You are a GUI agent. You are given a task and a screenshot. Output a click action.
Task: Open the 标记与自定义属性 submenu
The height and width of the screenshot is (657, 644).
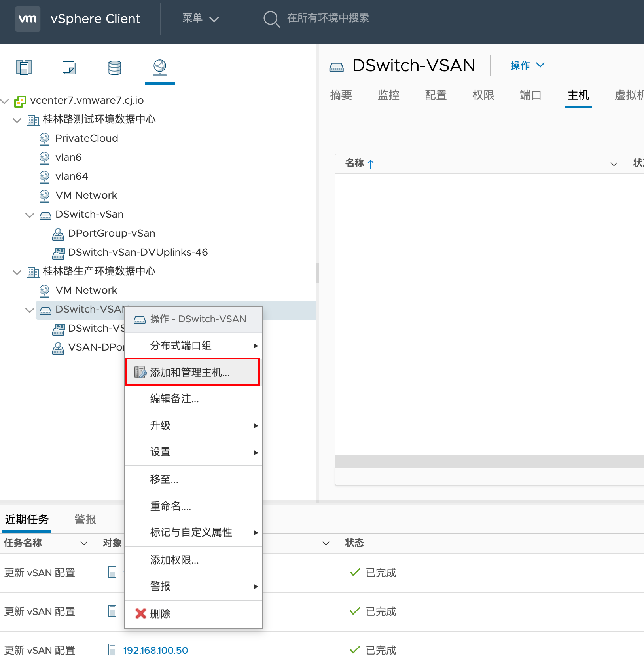coord(193,532)
